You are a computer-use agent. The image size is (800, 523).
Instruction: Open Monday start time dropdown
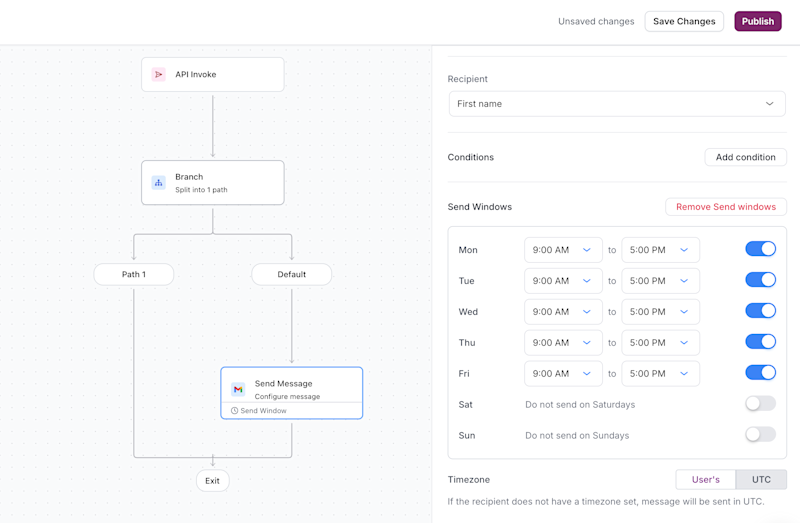pyautogui.click(x=562, y=250)
